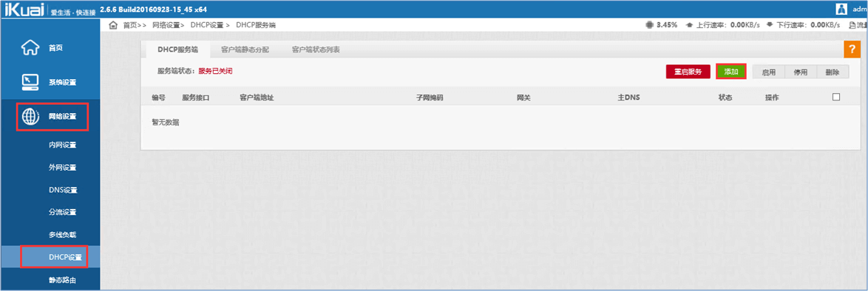Switch to 客户端静态分配 tab
Image resolution: width=868 pixels, height=291 pixels.
pos(245,49)
